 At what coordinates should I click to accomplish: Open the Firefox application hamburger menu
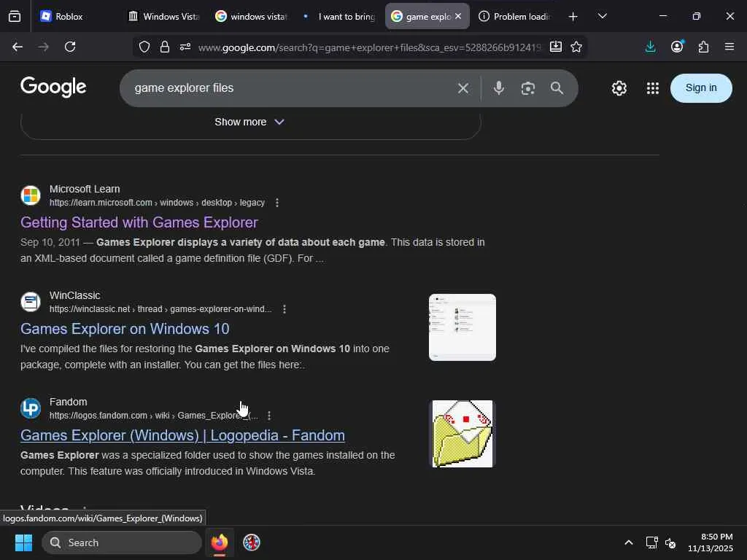coord(729,47)
